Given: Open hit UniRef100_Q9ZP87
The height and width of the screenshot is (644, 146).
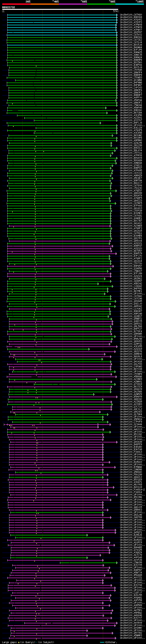Looking at the screenshot, I should coord(131,32).
